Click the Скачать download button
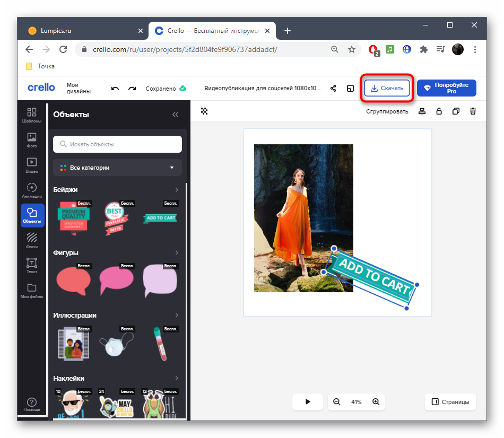The image size is (504, 438). click(x=387, y=89)
